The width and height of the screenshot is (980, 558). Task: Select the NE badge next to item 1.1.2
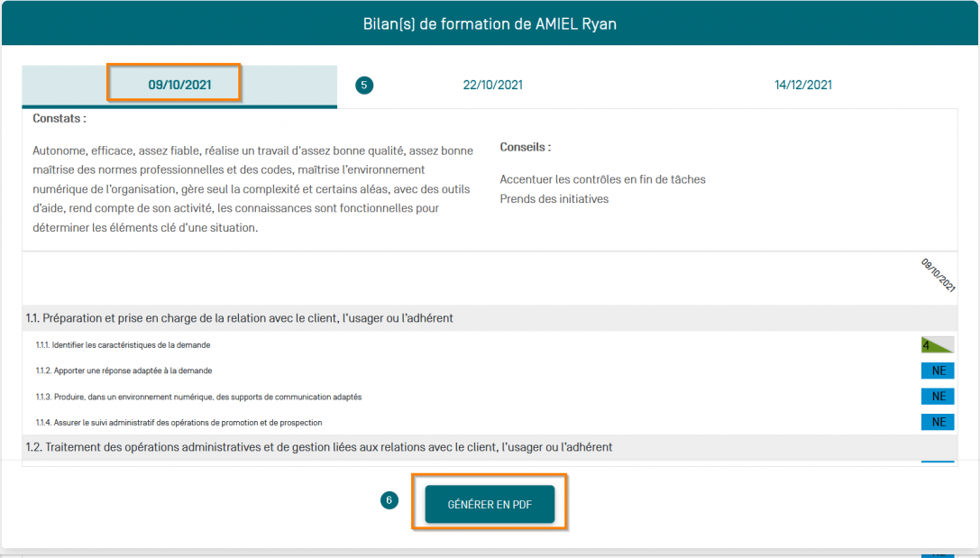pos(938,370)
